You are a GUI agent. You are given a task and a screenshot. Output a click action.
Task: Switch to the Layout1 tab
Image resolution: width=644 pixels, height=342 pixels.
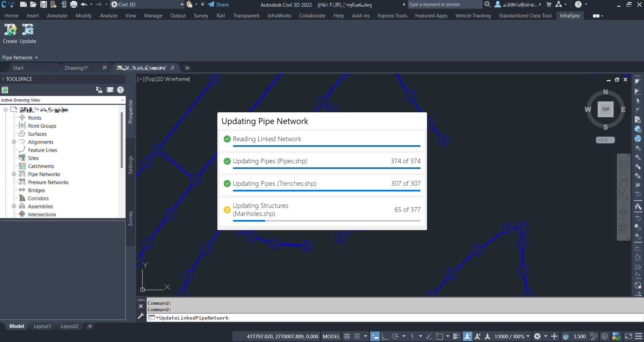click(x=42, y=326)
